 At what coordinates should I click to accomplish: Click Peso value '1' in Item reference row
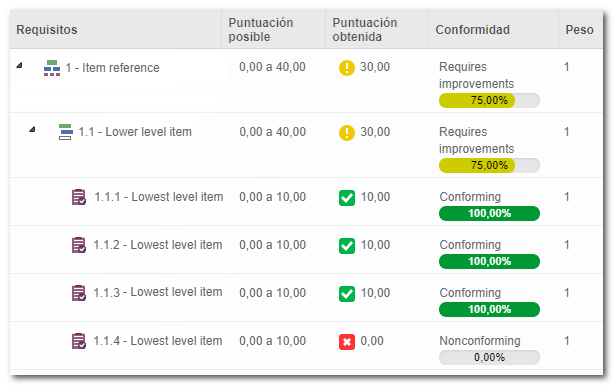coord(566,67)
